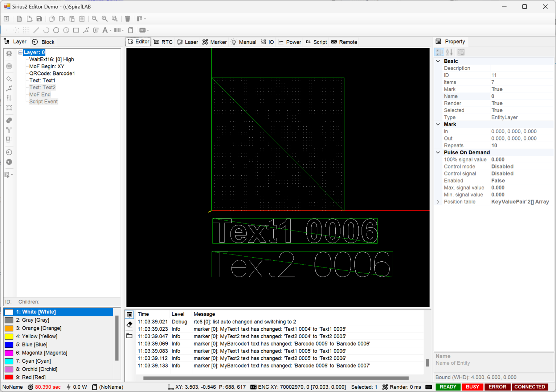This screenshot has width=556, height=392.
Task: Select the QRCode: Barcode1 entity
Action: [x=52, y=73]
